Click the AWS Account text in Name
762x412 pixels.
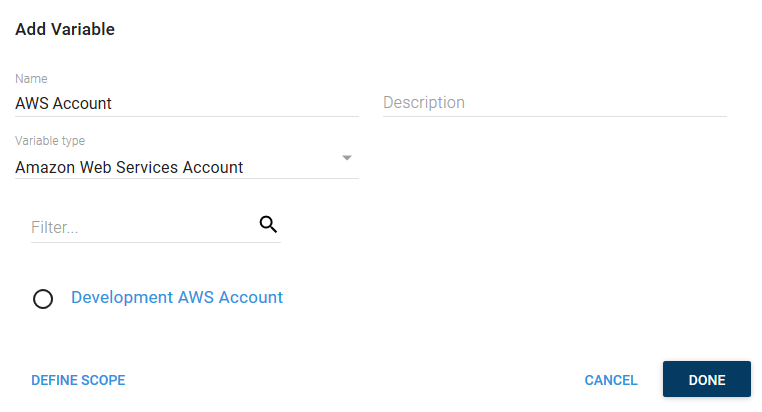(63, 103)
